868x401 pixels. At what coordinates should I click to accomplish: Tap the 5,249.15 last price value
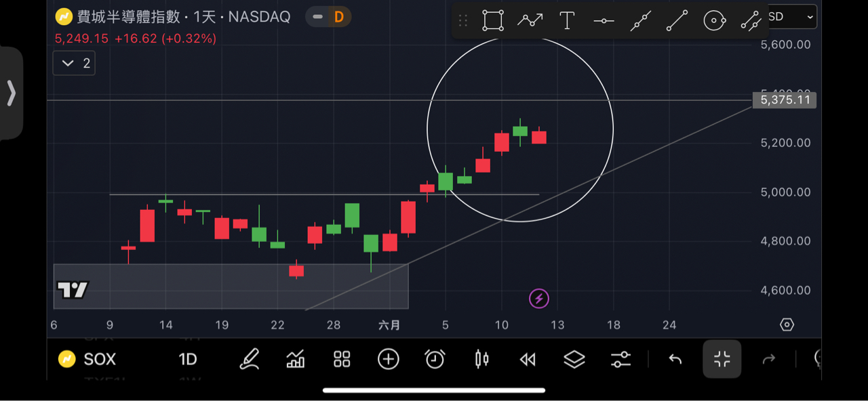click(81, 39)
